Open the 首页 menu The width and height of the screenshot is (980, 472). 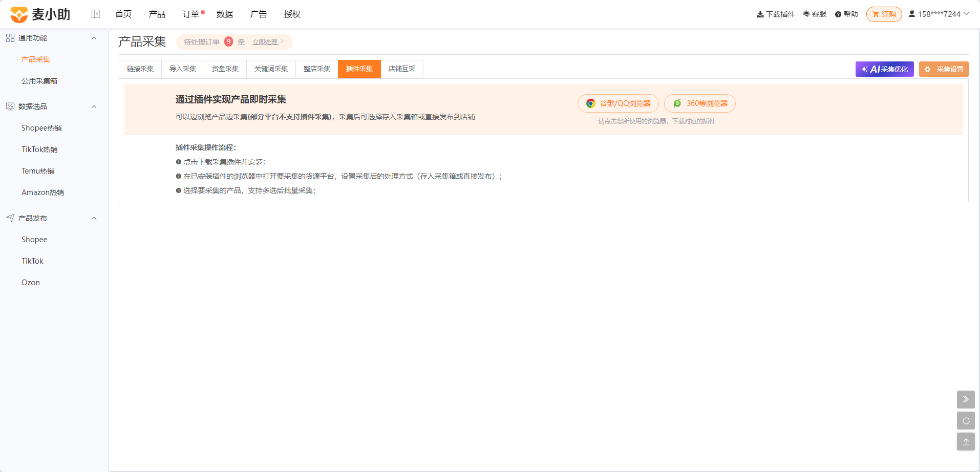123,14
